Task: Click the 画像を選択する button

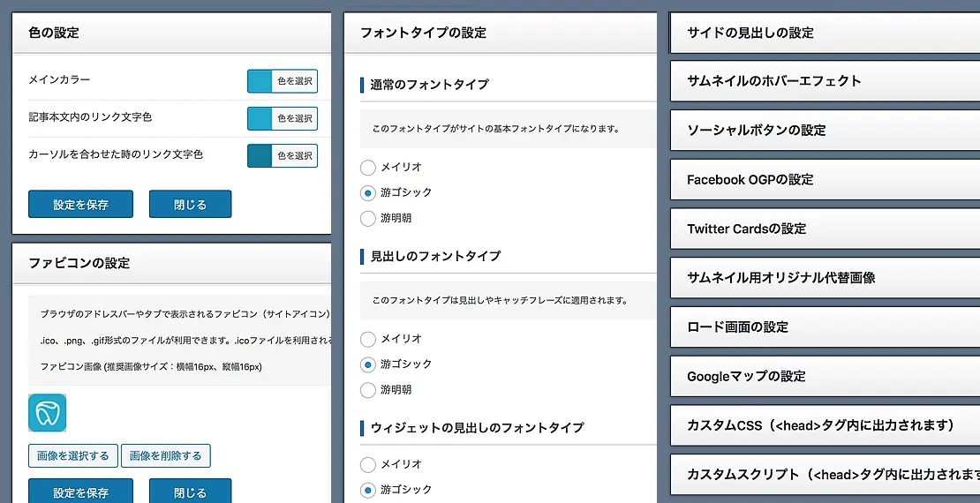Action: coord(73,456)
